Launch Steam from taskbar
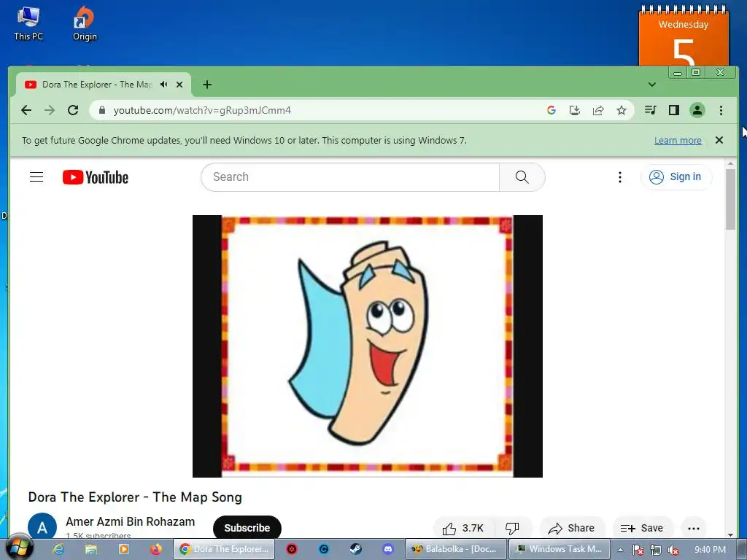This screenshot has width=747, height=560. [356, 549]
